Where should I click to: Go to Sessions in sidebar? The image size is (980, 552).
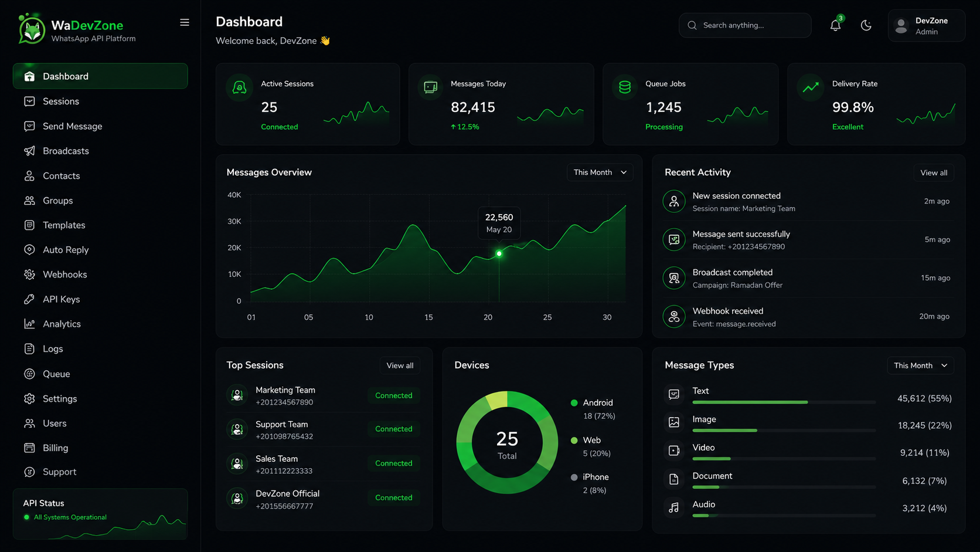pos(100,101)
